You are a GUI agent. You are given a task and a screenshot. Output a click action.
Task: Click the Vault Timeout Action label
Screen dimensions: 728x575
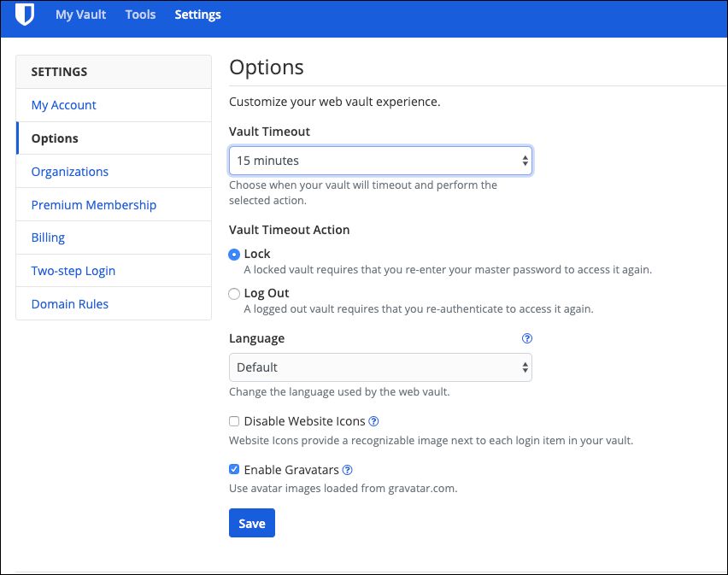click(x=290, y=230)
